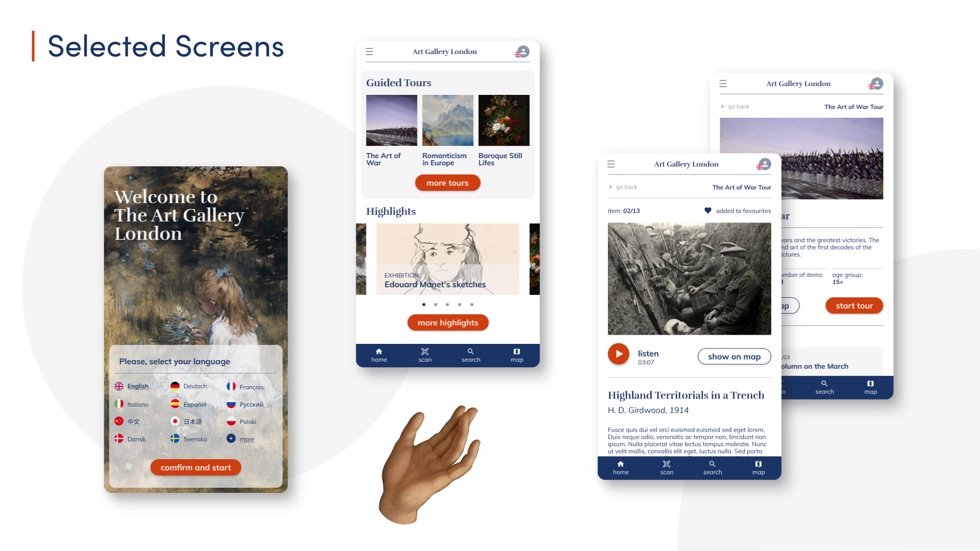The width and height of the screenshot is (980, 551).
Task: Tap carousel dot indicator second position
Action: click(x=435, y=304)
